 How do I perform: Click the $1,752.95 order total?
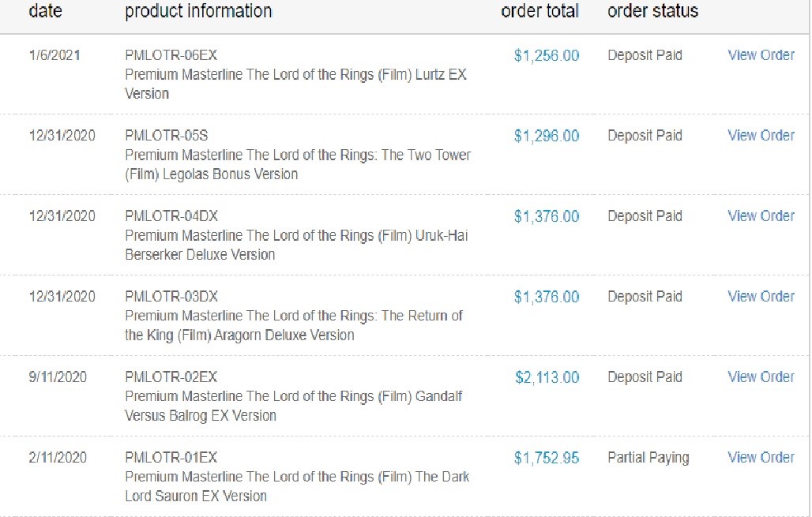coord(547,458)
